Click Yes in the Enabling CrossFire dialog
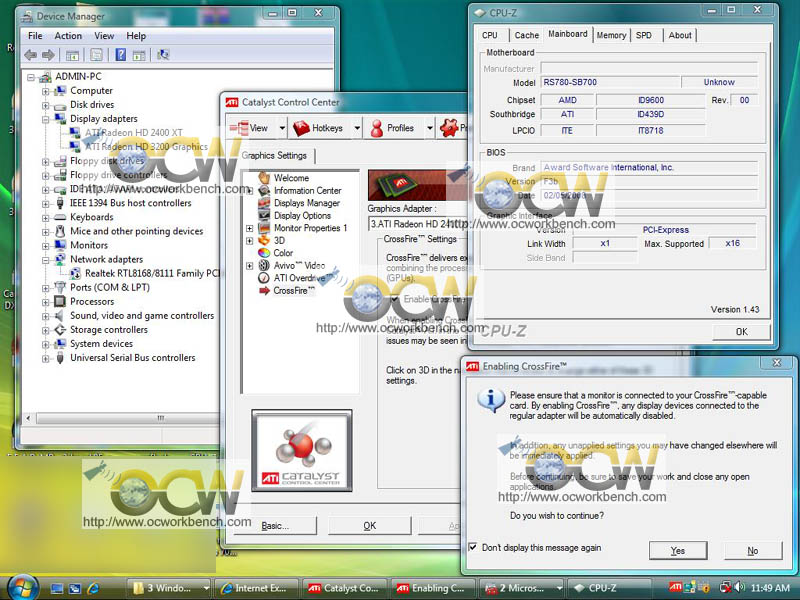 [678, 551]
